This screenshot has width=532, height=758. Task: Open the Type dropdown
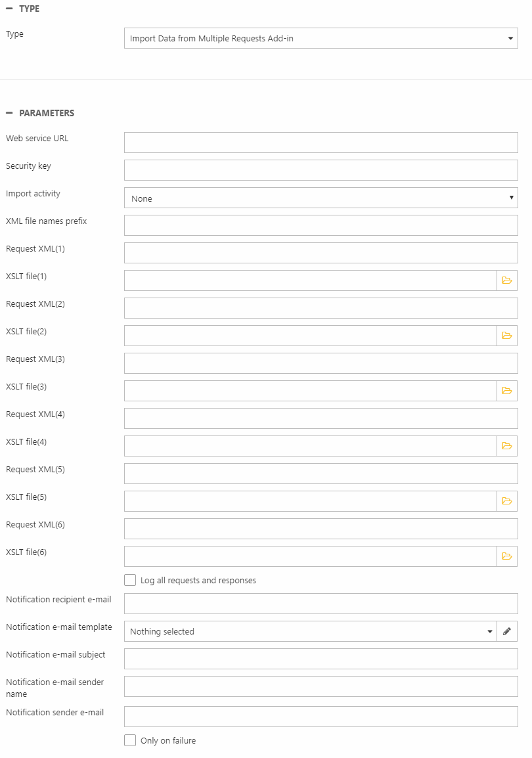coord(321,38)
